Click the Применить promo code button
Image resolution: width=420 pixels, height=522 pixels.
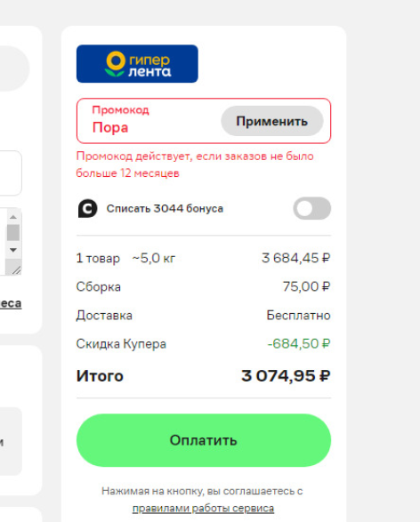click(271, 121)
